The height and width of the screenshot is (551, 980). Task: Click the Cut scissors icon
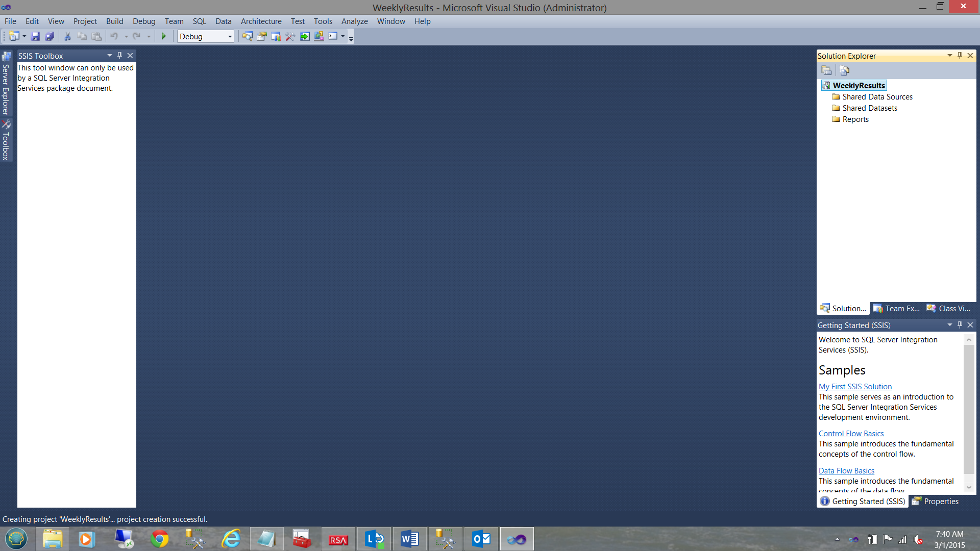point(67,36)
